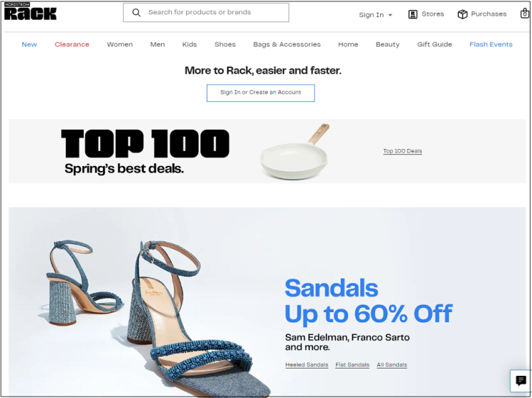Open the Flat Sandals link
Image resolution: width=532 pixels, height=398 pixels.
click(x=352, y=365)
